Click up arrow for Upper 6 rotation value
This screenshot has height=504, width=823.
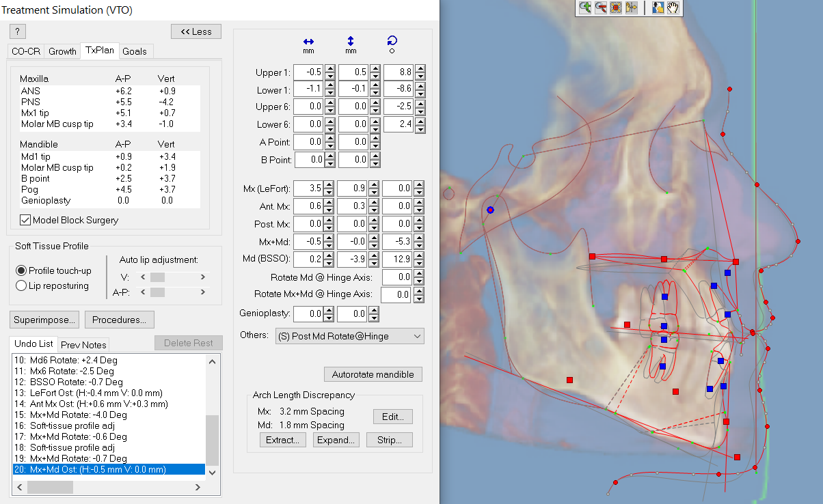click(x=420, y=103)
